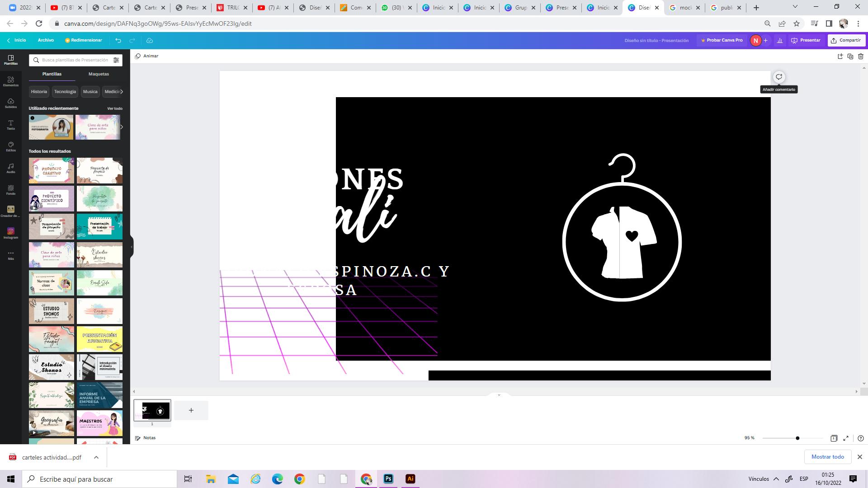Open the Subidos uploads panel
The height and width of the screenshot is (488, 868).
pyautogui.click(x=11, y=103)
